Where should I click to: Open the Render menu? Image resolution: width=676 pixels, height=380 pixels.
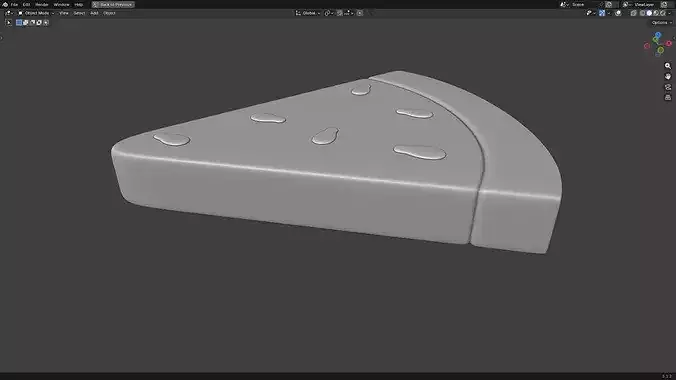(41, 4)
